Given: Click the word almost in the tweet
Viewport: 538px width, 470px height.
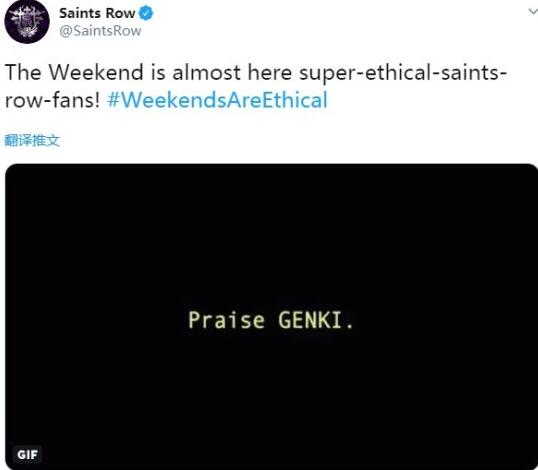Looking at the screenshot, I should pyautogui.click(x=207, y=72).
